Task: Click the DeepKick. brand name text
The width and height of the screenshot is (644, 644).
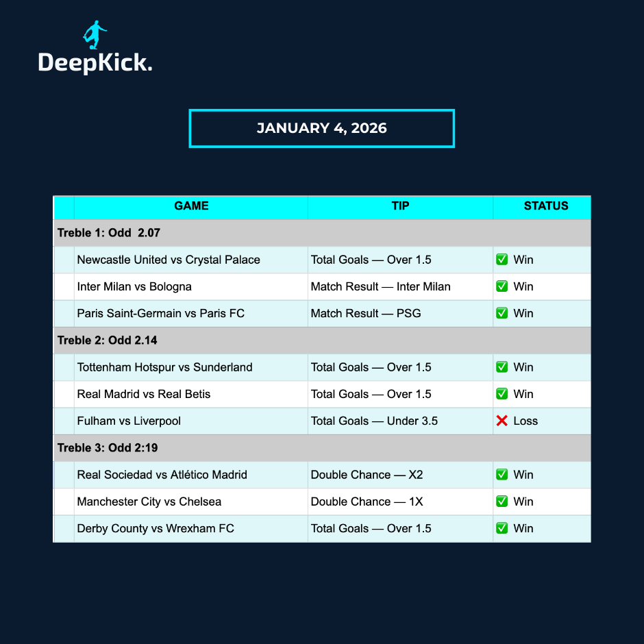Action: pyautogui.click(x=95, y=63)
